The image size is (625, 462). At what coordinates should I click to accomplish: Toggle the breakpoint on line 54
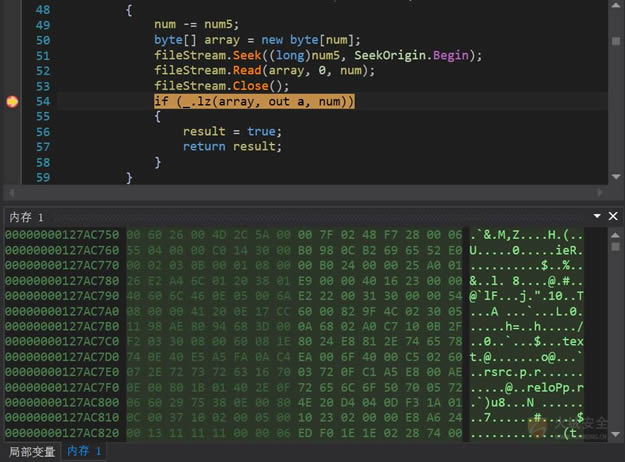12,102
